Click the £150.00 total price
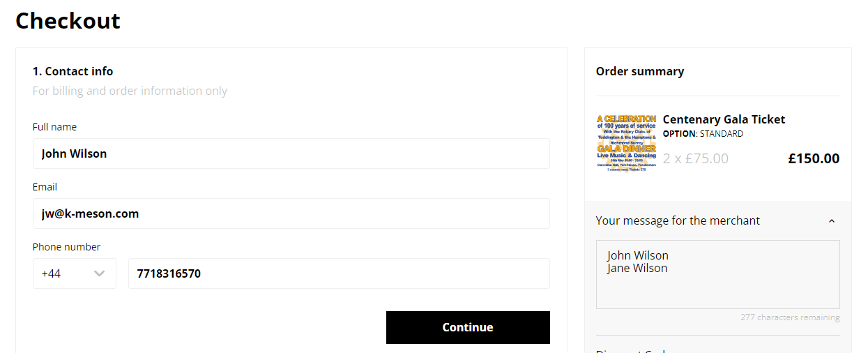868x353 pixels. pos(814,158)
